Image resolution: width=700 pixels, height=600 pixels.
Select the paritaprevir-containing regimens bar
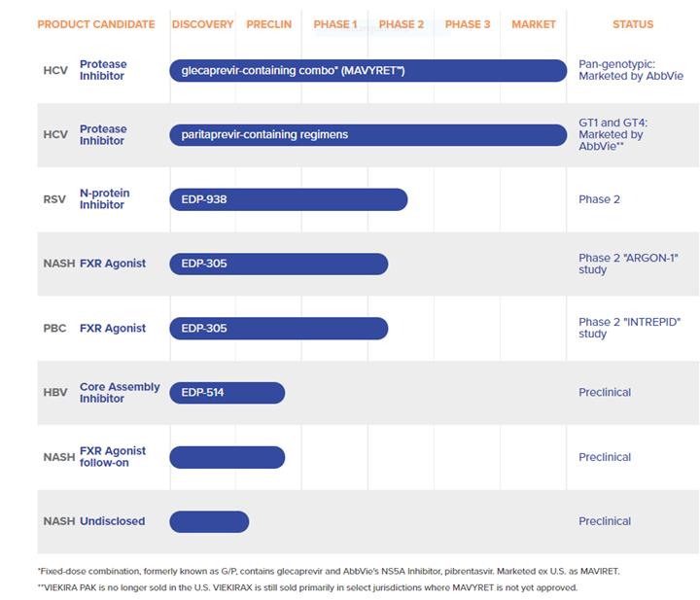click(367, 135)
